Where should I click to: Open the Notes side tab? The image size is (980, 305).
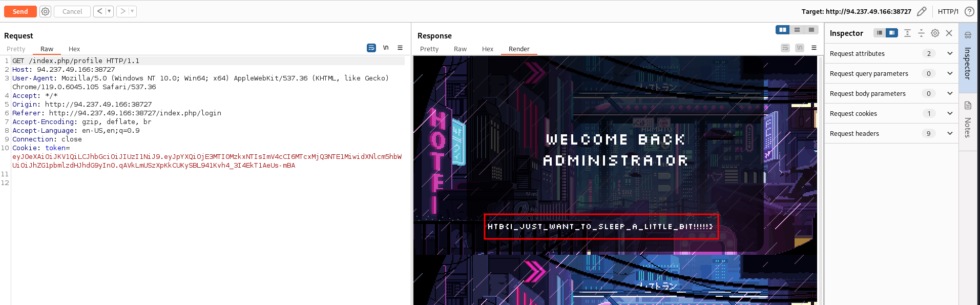968,122
